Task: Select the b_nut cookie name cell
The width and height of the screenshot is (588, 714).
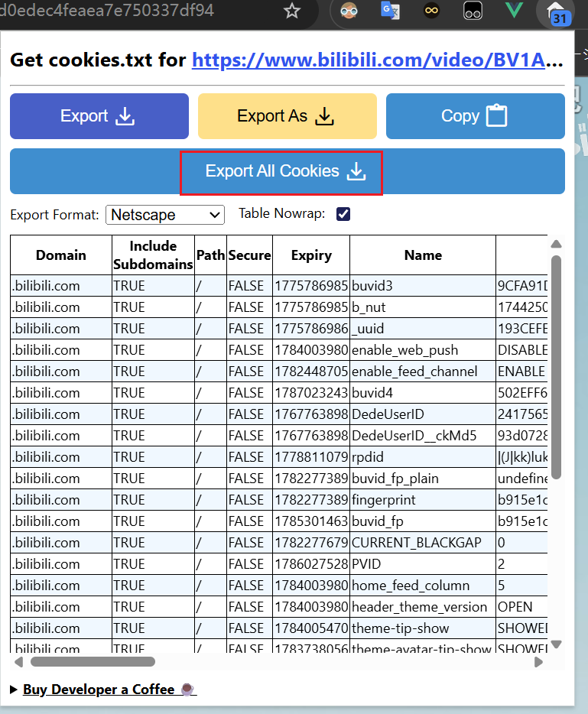Action: pos(423,307)
